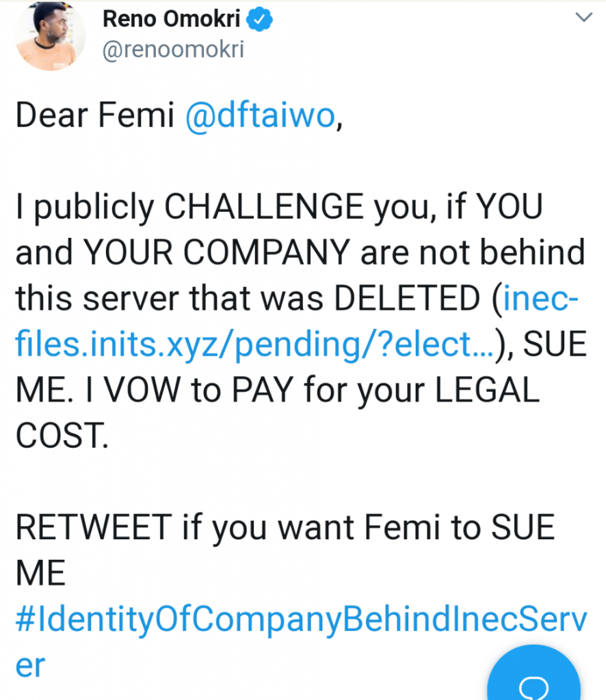Expand the tweet options chevron
This screenshot has width=606, height=700.
583,18
